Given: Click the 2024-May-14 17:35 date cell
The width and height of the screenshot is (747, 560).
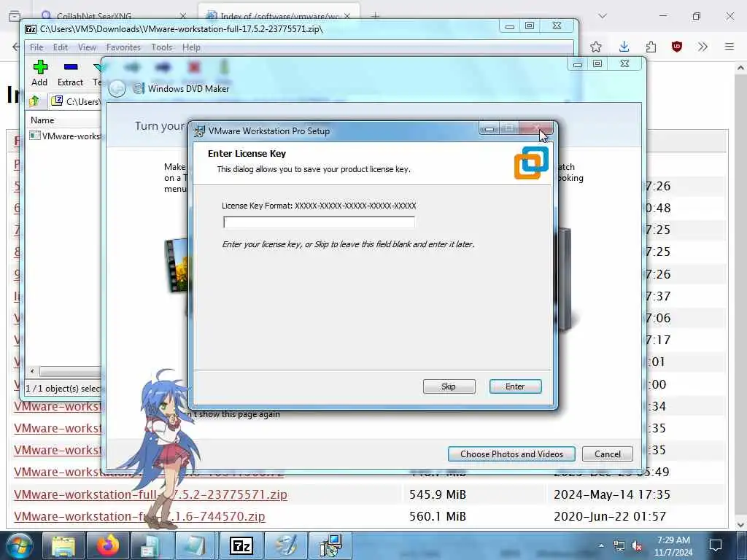Looking at the screenshot, I should pos(612,494).
